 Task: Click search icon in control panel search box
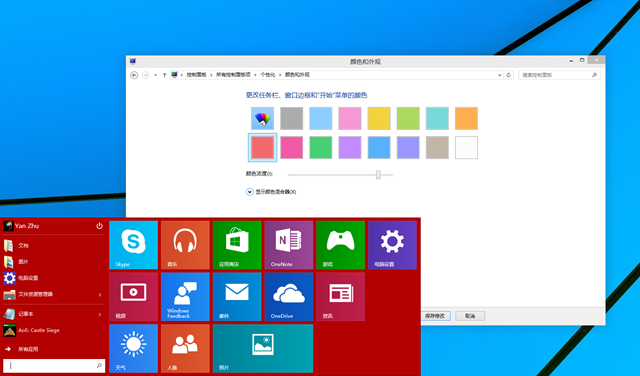[x=594, y=75]
